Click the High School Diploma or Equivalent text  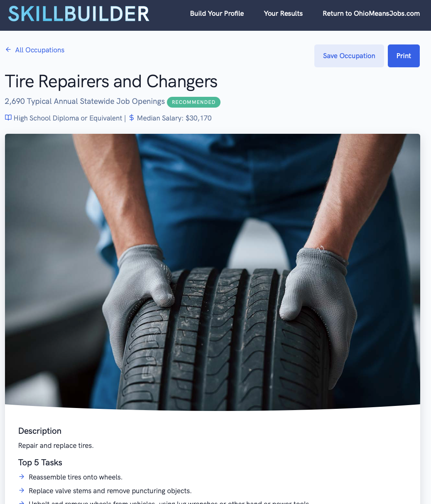pos(68,118)
